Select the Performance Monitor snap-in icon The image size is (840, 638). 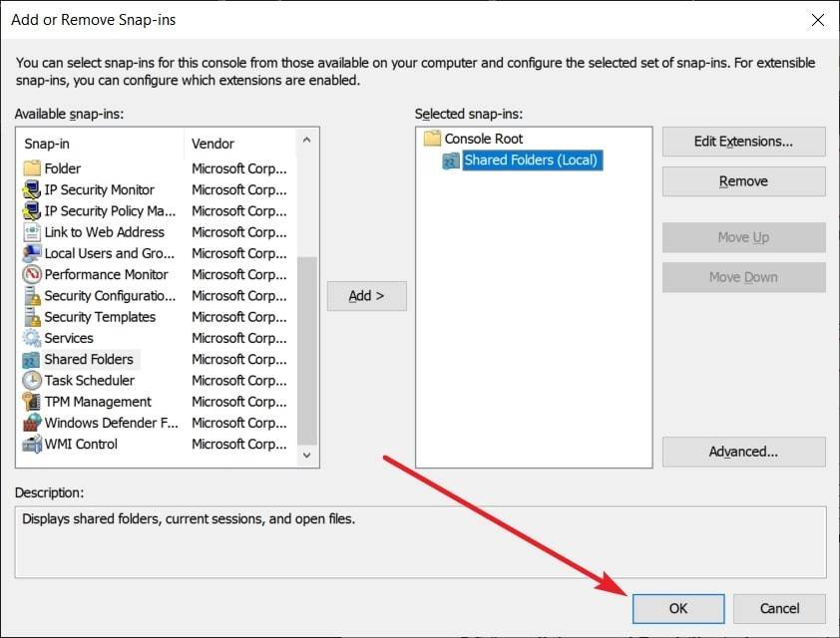tap(31, 274)
